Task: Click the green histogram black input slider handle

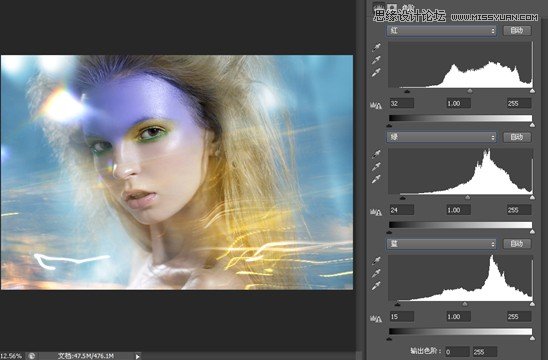Action: 403,198
